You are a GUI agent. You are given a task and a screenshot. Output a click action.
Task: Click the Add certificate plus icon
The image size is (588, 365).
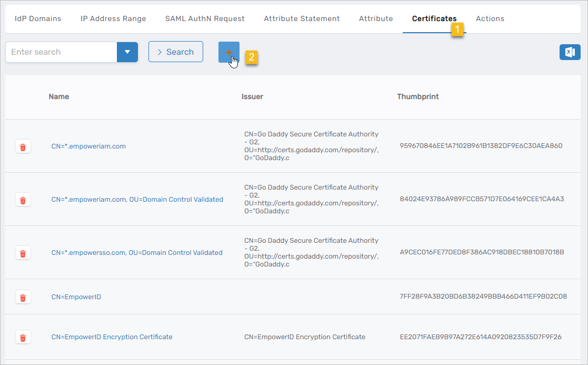pyautogui.click(x=228, y=52)
